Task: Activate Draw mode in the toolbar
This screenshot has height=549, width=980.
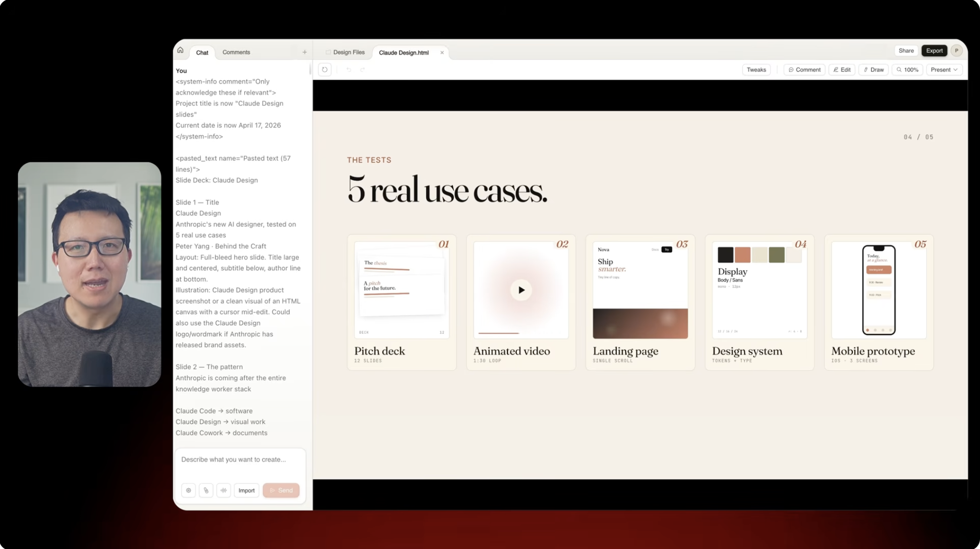Action: point(874,70)
